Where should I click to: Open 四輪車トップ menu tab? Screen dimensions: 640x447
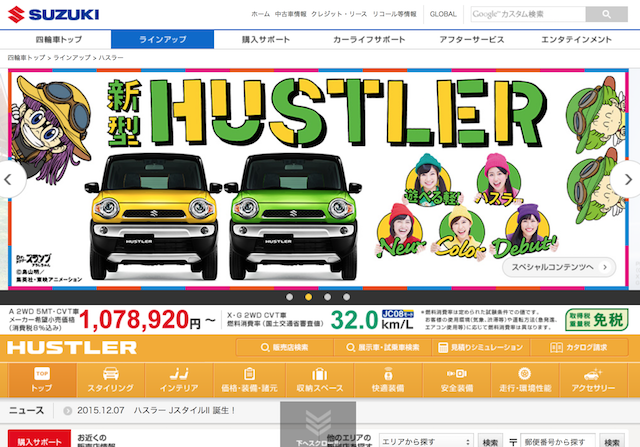pyautogui.click(x=59, y=40)
